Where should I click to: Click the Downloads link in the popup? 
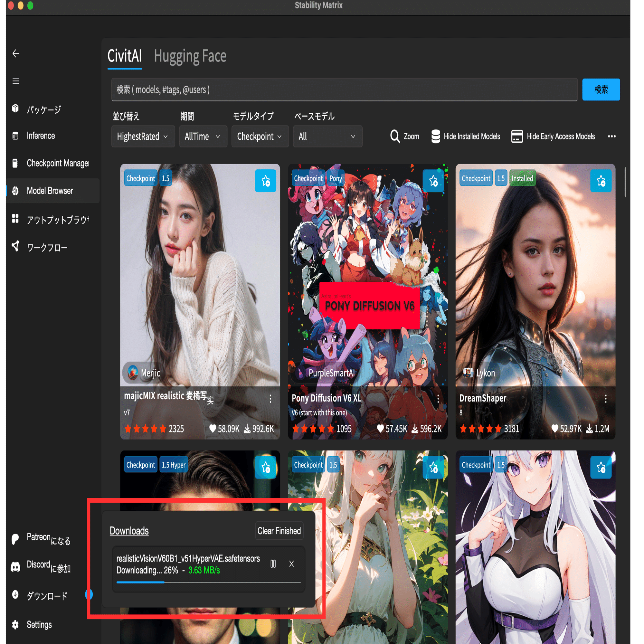coord(129,531)
